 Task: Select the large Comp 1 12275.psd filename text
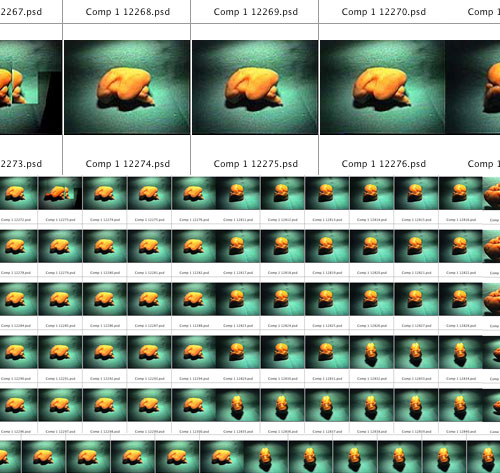(256, 164)
